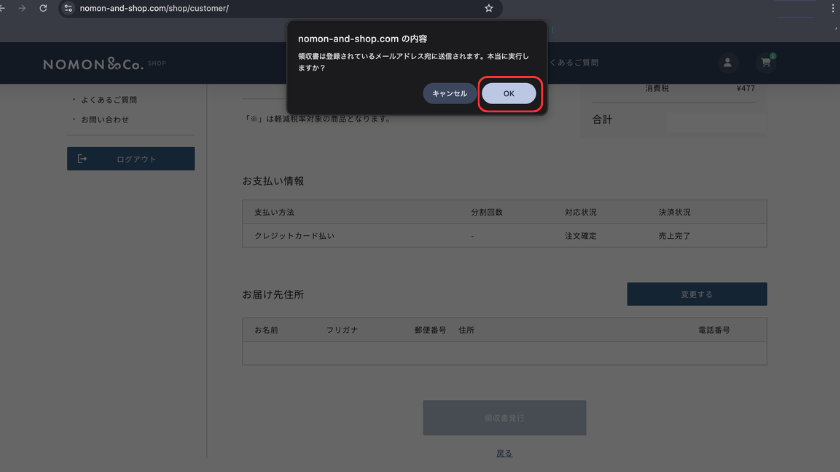Image resolution: width=840 pixels, height=472 pixels.
Task: Click the 領収書発行 button
Action: click(504, 417)
